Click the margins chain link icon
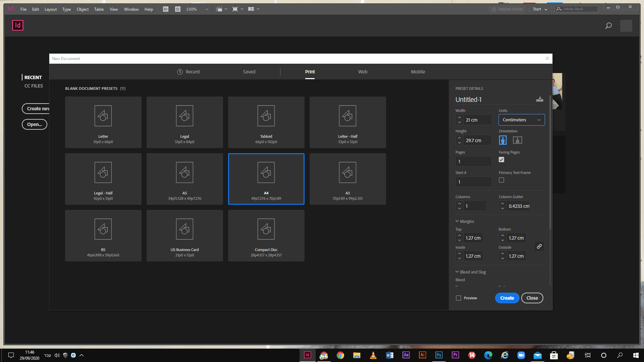Viewport: 644px width, 362px height. coord(539,247)
